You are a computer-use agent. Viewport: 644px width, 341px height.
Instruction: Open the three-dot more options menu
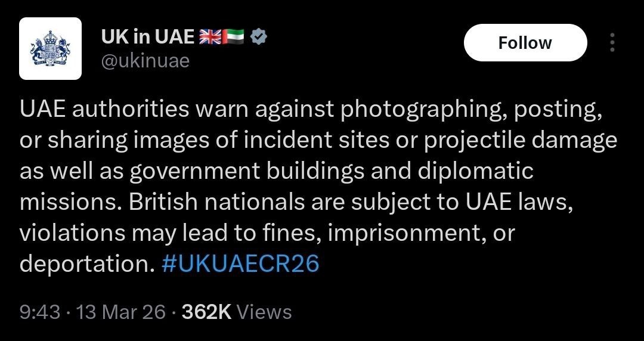click(x=612, y=42)
